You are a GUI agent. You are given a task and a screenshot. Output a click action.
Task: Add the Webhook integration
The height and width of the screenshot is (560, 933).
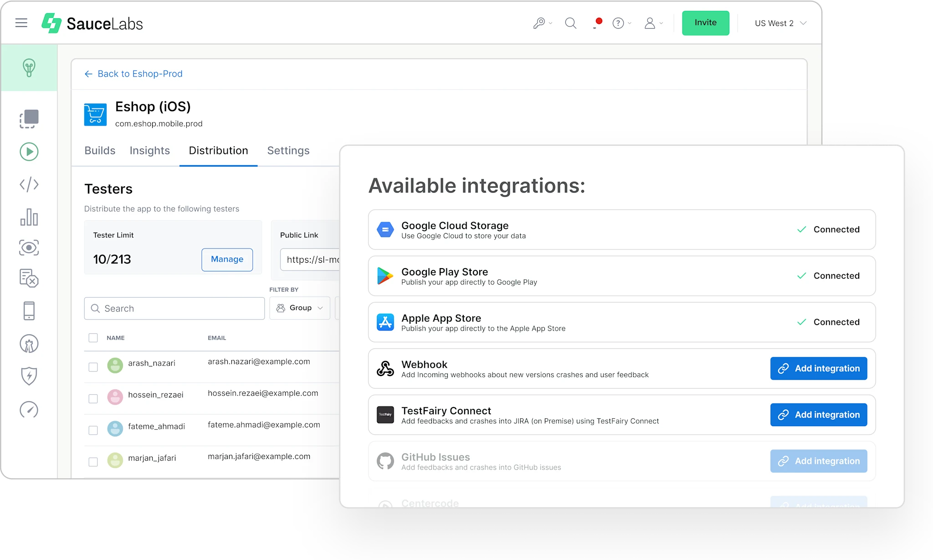tap(819, 368)
